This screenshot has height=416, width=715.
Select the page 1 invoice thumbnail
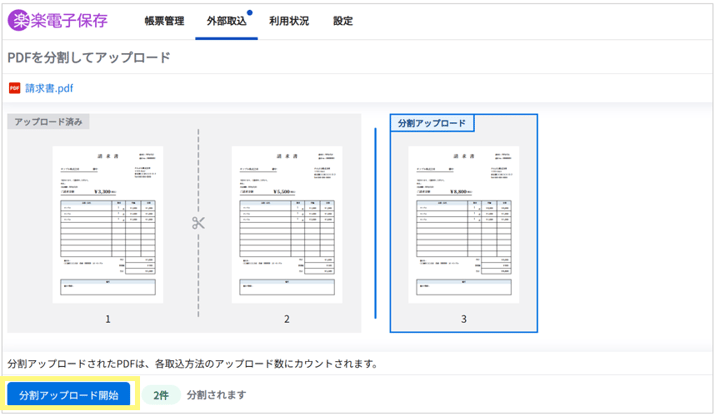108,224
